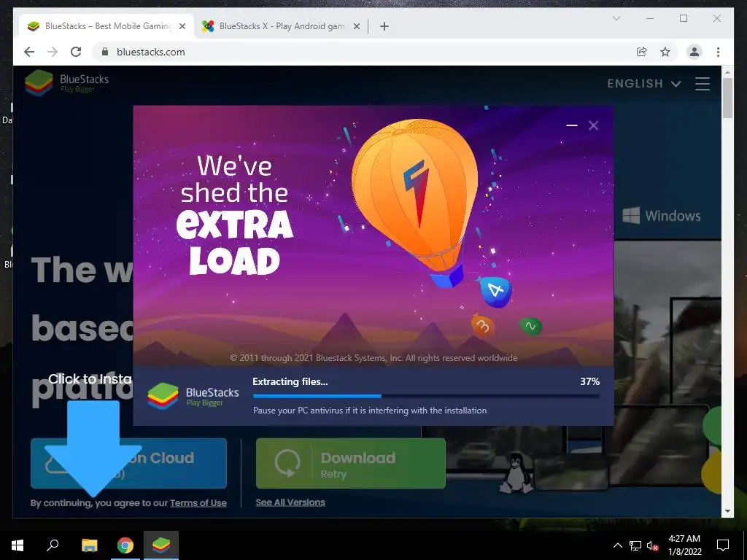Close the BlueStacks X tab
The image size is (747, 560).
tap(356, 27)
